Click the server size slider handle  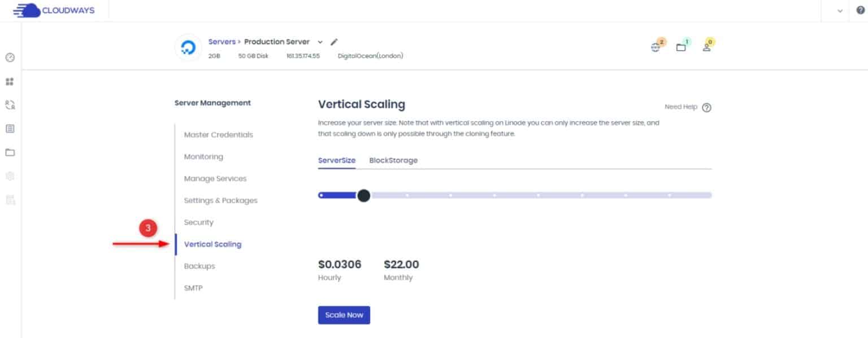coord(364,195)
